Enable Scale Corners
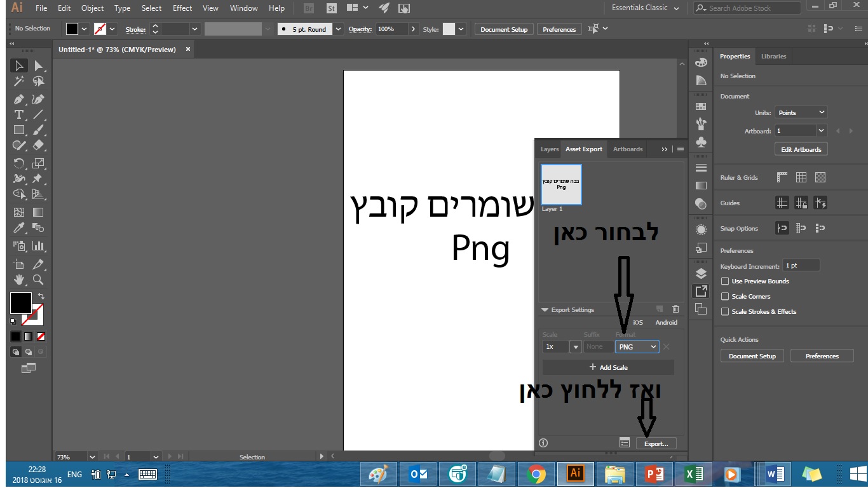868x488 pixels. [x=725, y=296]
